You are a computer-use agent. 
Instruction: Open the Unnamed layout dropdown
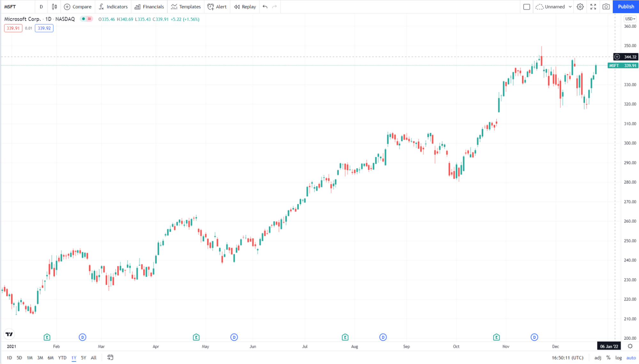554,7
